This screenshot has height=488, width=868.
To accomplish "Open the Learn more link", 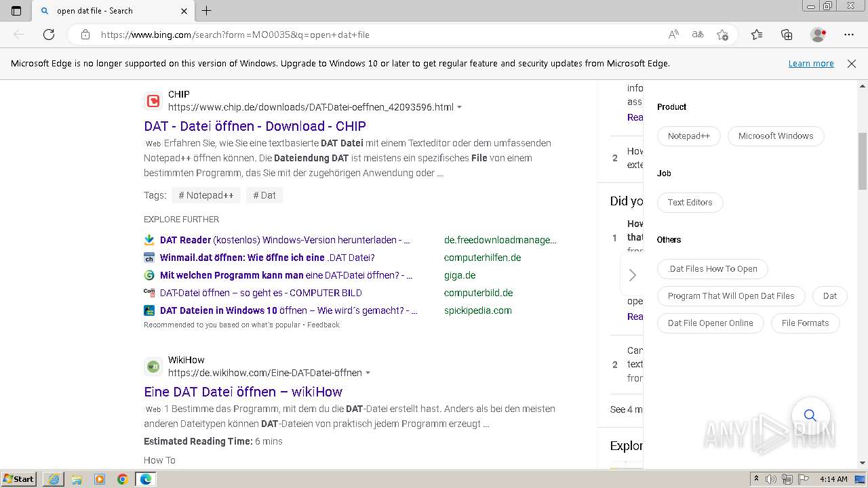I will click(811, 64).
